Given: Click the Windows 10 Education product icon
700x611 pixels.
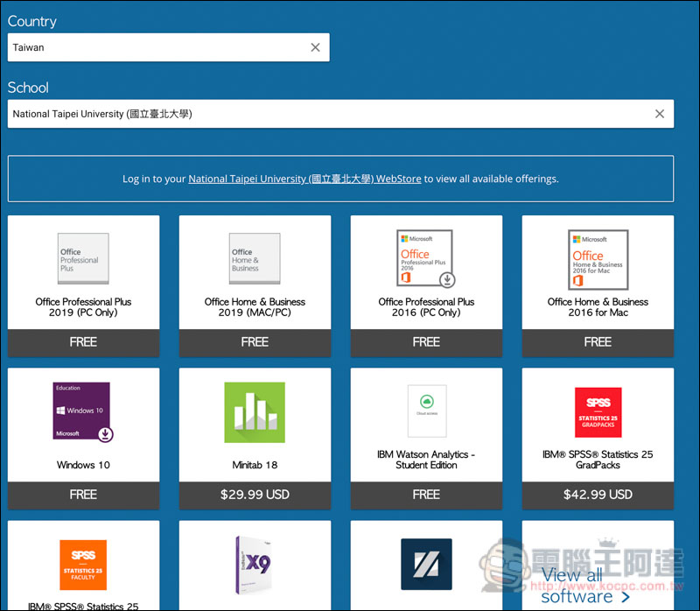Looking at the screenshot, I should coord(82,411).
